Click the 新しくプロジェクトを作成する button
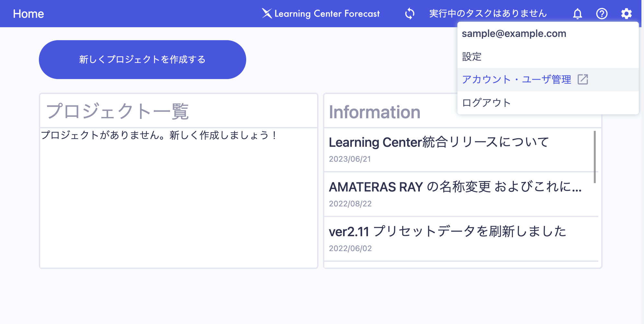The width and height of the screenshot is (644, 324). point(142,60)
